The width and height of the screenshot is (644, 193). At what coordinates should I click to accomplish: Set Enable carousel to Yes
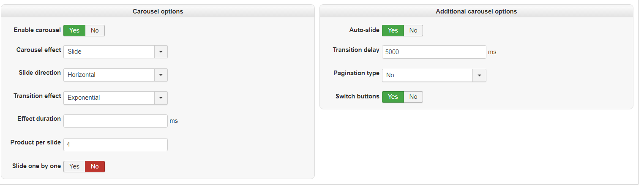74,30
